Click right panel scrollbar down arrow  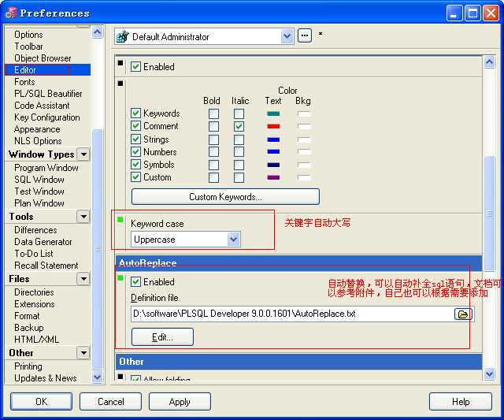click(x=489, y=374)
